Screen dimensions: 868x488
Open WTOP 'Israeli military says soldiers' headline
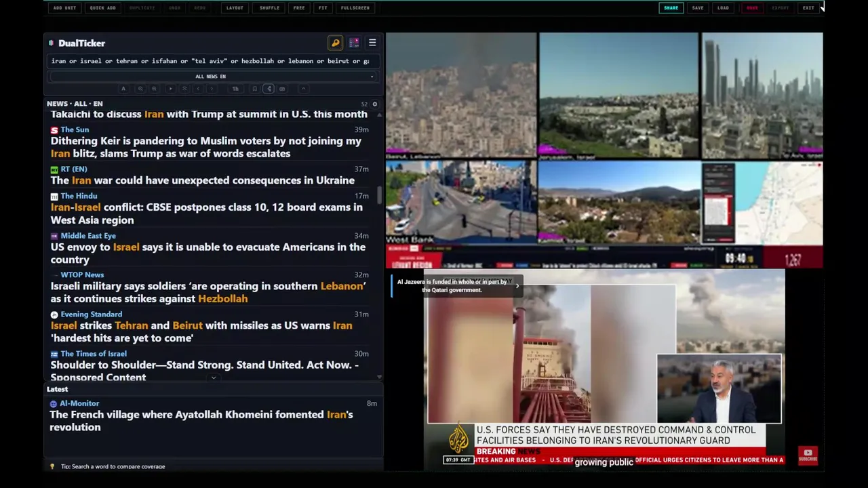point(208,292)
